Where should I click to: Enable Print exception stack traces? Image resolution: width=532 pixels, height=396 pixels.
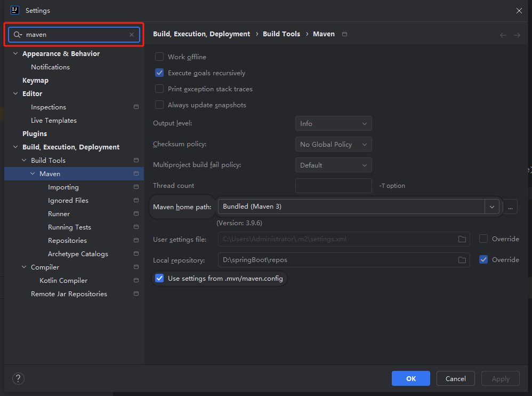(159, 89)
